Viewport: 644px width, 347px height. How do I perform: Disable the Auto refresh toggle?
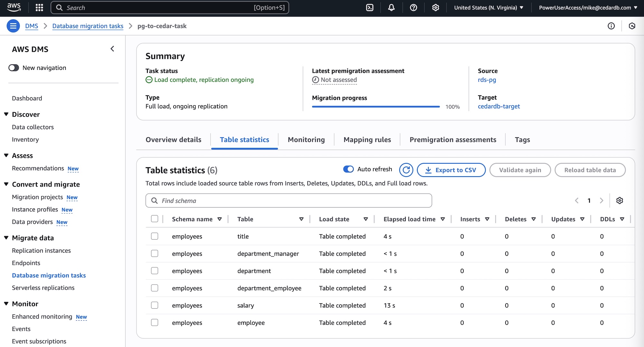[348, 169]
